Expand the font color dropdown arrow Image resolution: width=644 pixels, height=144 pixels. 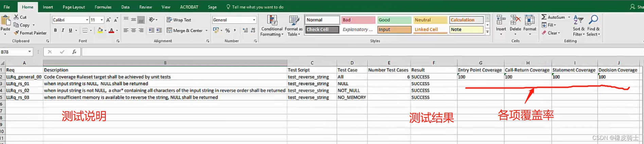(117, 30)
